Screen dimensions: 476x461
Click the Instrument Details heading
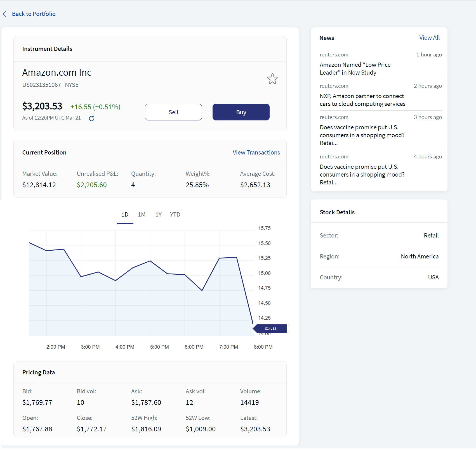[x=47, y=49]
